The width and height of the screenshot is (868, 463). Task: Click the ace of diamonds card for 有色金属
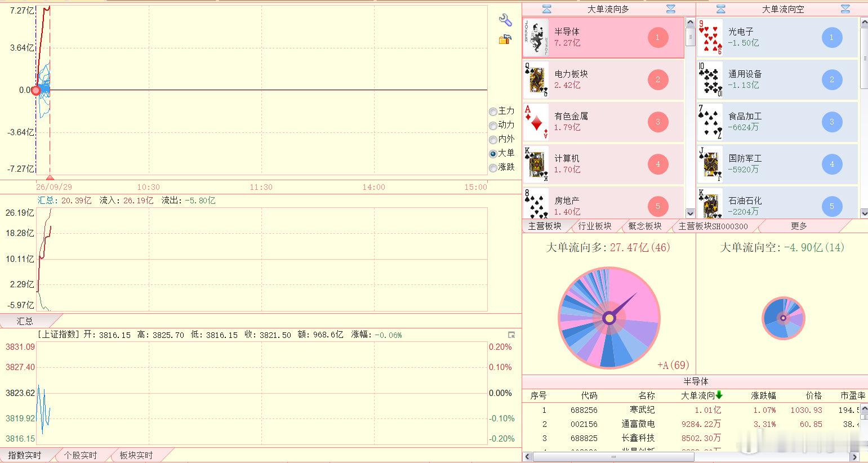(x=536, y=122)
